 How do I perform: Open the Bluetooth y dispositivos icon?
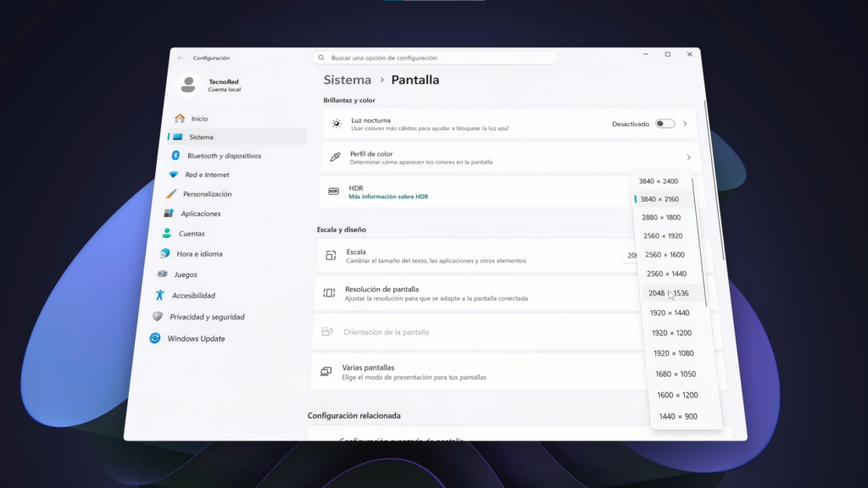point(175,156)
